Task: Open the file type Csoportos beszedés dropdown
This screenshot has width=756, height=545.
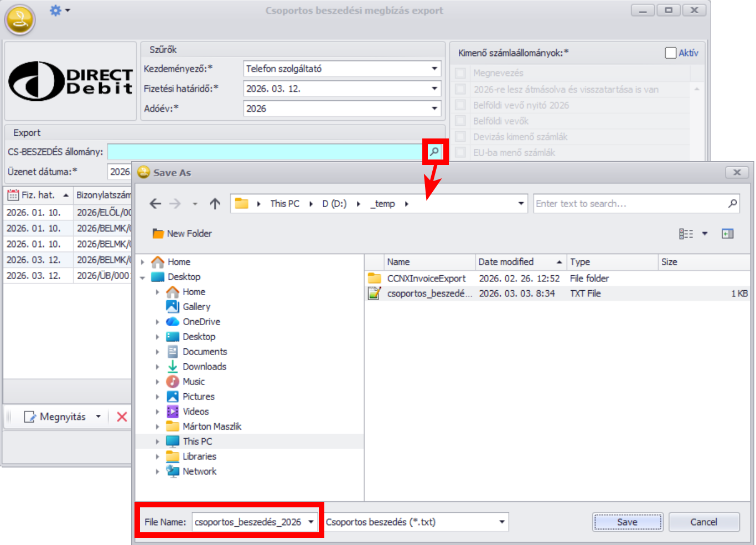Action: point(501,522)
